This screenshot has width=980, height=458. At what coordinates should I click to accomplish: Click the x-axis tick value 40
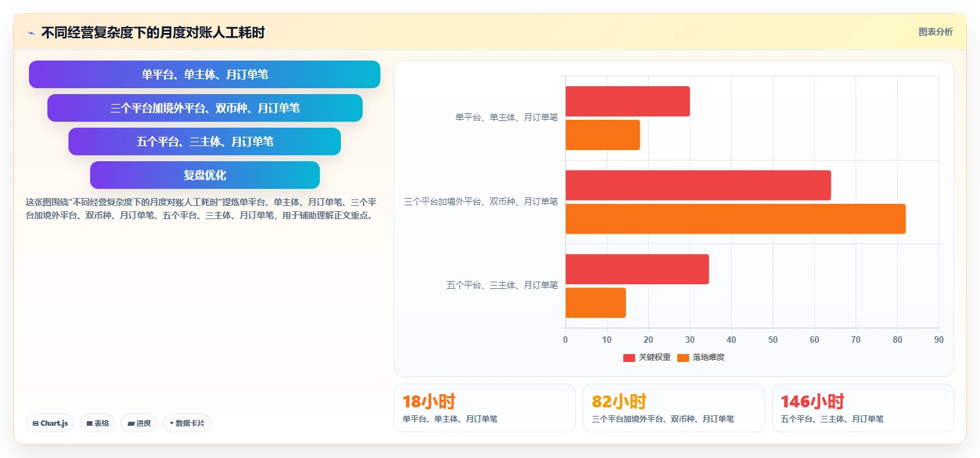(x=731, y=340)
